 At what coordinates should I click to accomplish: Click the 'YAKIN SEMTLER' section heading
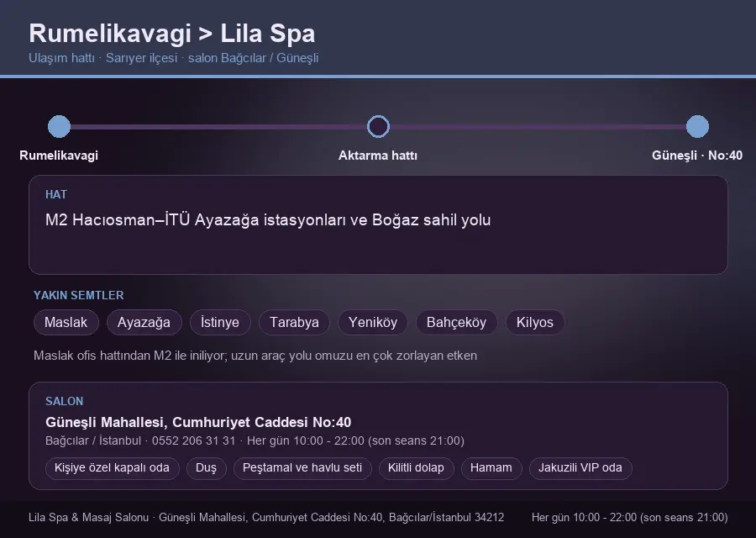pos(79,295)
